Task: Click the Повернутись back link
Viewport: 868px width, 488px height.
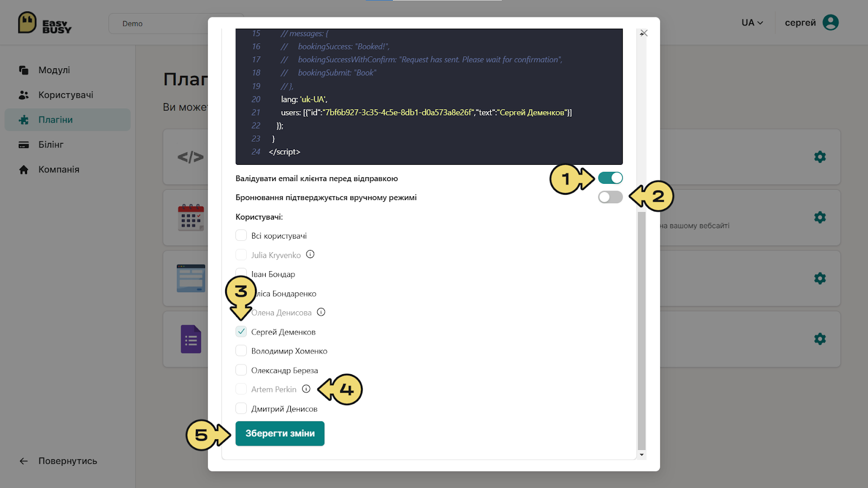Action: 58,461
